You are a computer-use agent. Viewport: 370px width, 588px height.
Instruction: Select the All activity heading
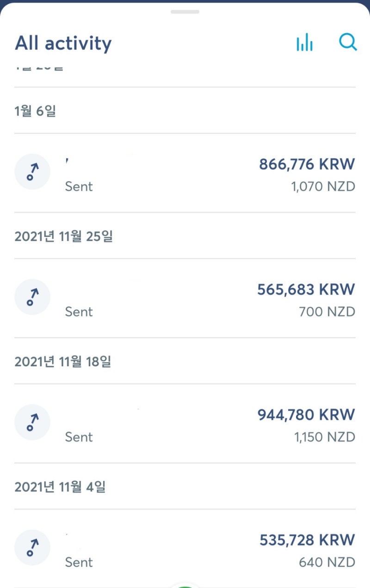click(63, 43)
